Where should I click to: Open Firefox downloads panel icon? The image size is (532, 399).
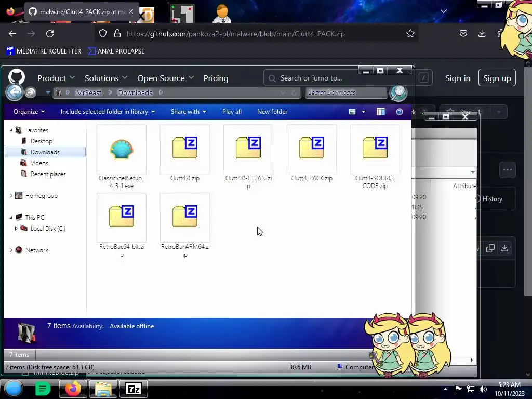tap(482, 33)
